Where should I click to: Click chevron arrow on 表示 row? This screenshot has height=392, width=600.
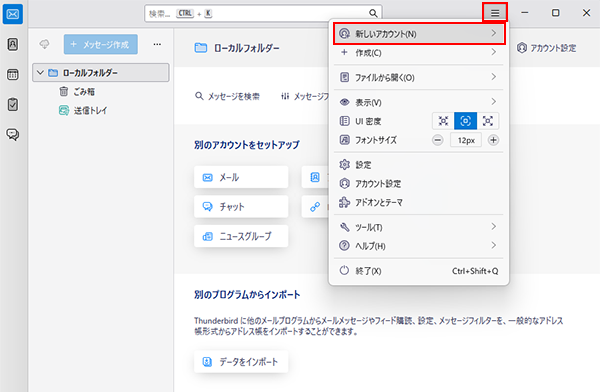[x=494, y=101]
